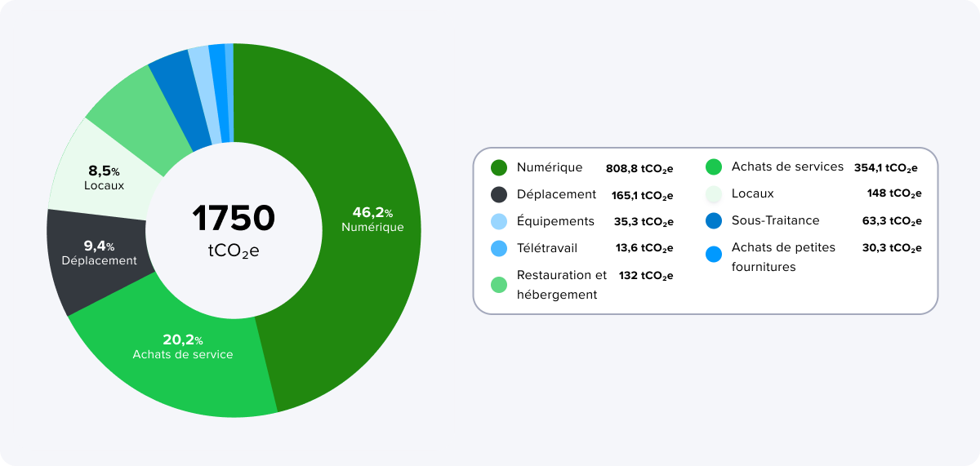This screenshot has height=466, width=980.
Task: Click the Locaux pale green legend dot
Action: (x=714, y=194)
